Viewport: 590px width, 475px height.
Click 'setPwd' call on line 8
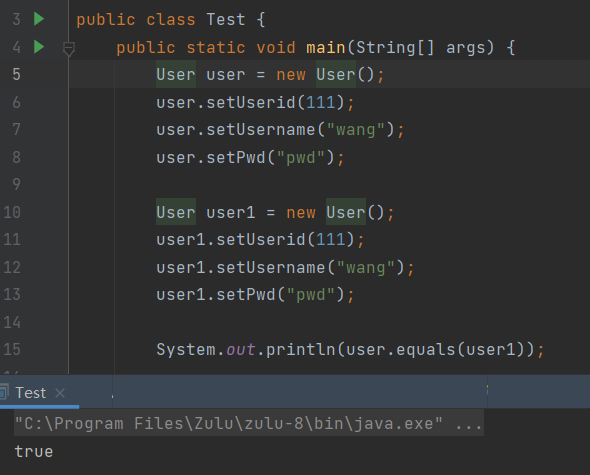[x=236, y=157]
